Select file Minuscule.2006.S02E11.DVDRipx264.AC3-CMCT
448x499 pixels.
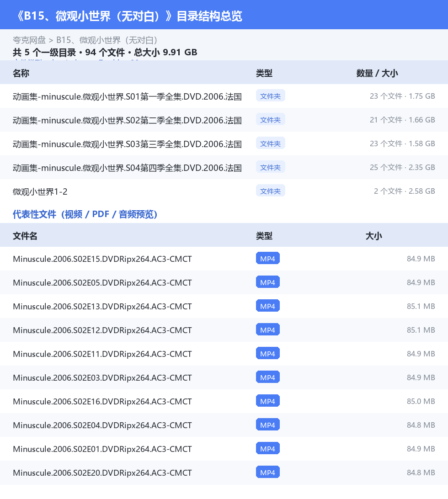102,354
